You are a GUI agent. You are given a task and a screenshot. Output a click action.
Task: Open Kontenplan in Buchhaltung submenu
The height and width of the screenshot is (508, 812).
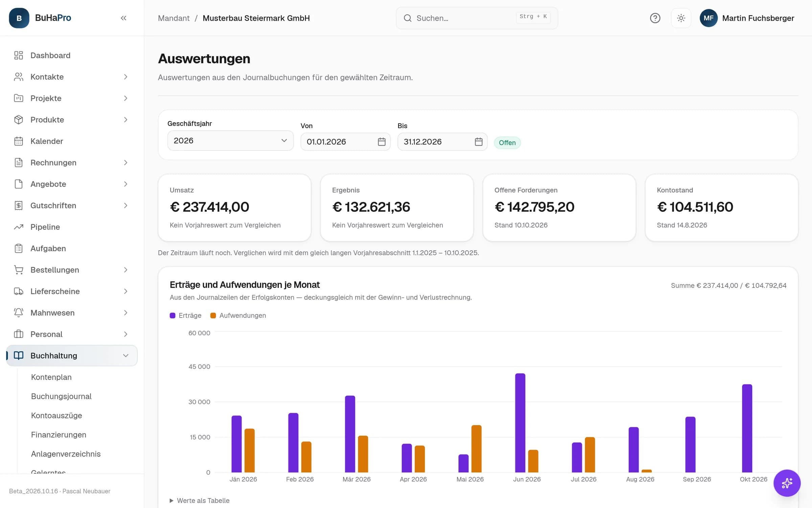point(51,377)
